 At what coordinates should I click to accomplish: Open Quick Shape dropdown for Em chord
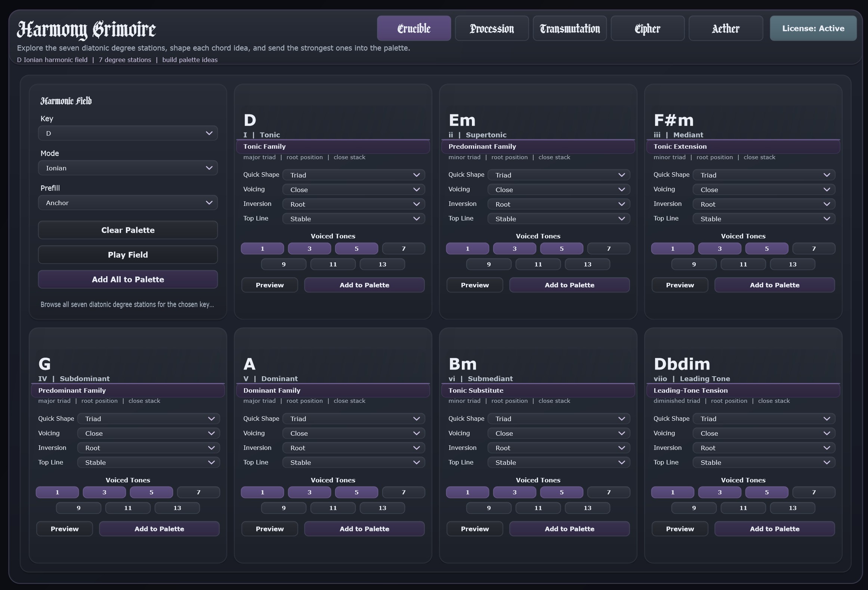pyautogui.click(x=559, y=175)
